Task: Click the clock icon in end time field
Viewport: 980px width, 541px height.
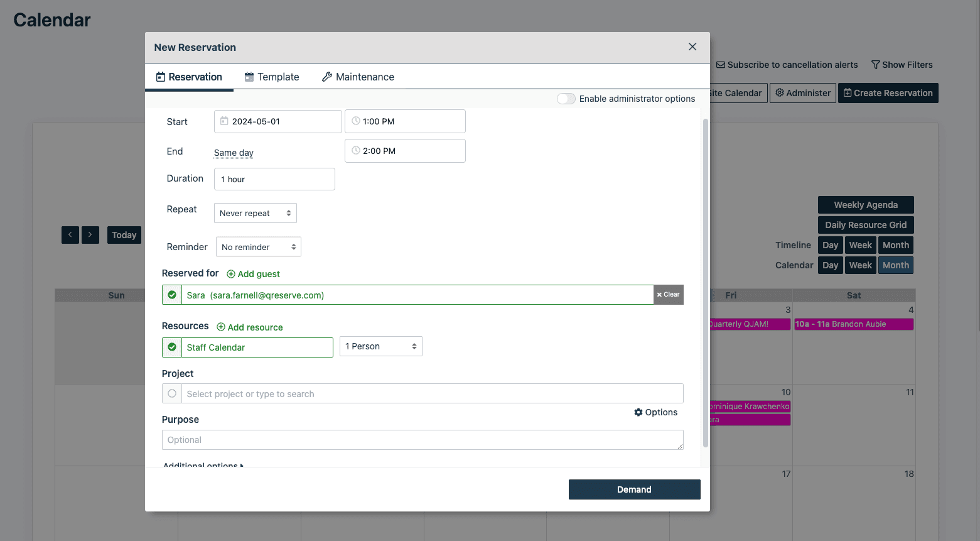Action: 356,151
